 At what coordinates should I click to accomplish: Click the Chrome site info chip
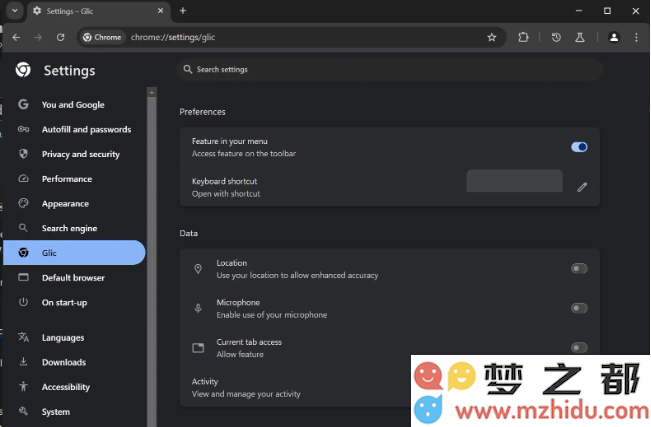tap(102, 37)
